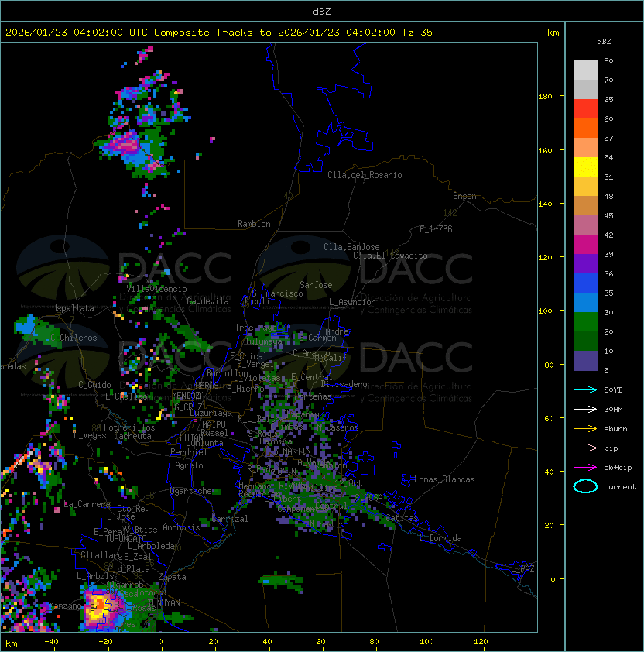Viewport: 644px width, 652px height.
Task: Click the 'Zapata' map label
Action: coord(172,577)
